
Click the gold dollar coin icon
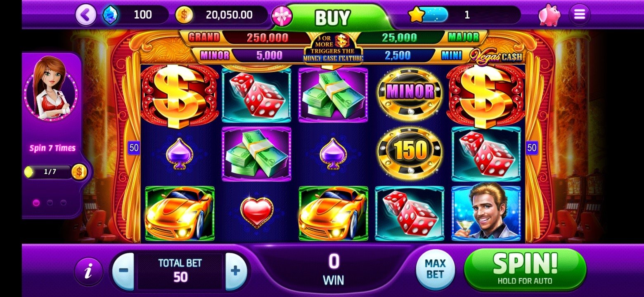coord(184,15)
